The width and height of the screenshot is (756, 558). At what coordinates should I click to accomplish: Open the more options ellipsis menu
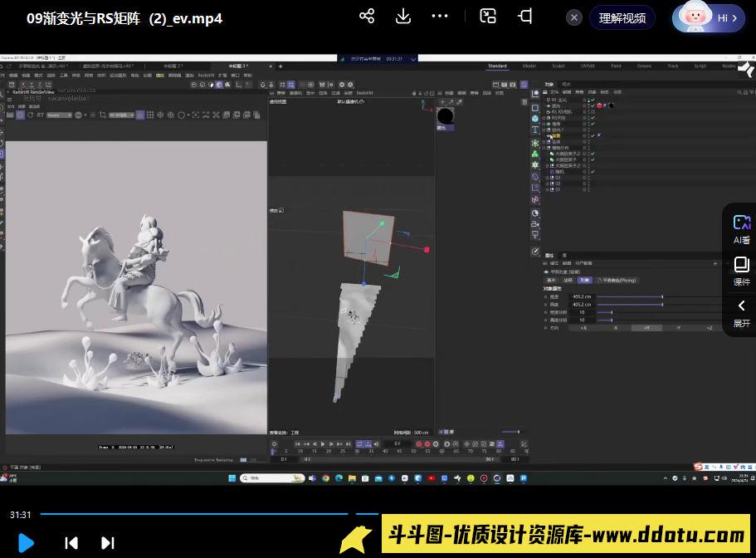(441, 17)
